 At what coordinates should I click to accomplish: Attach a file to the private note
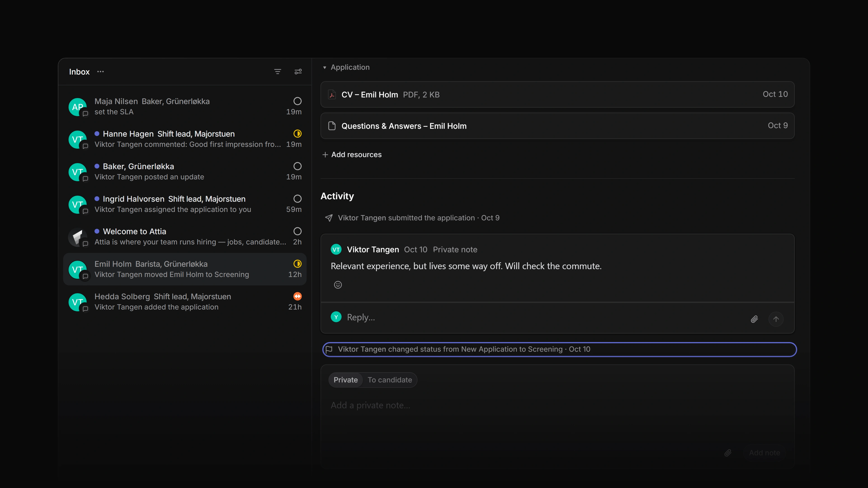728,453
